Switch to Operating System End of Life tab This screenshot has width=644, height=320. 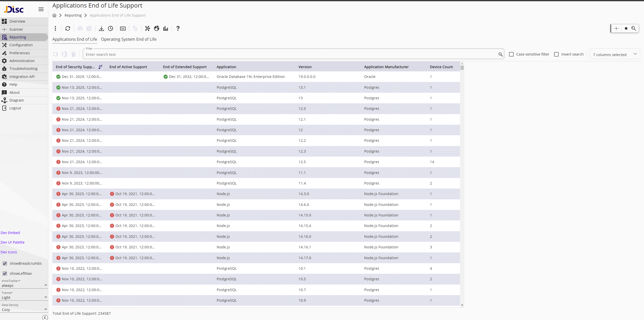[129, 39]
